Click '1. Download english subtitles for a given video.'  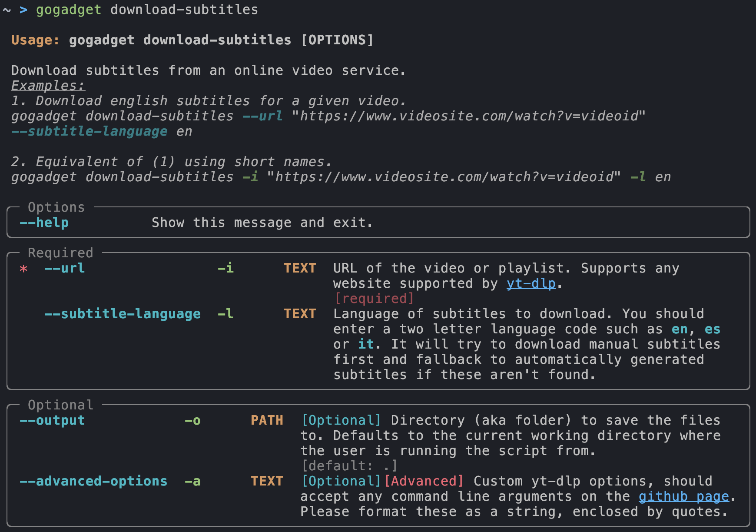click(x=209, y=101)
